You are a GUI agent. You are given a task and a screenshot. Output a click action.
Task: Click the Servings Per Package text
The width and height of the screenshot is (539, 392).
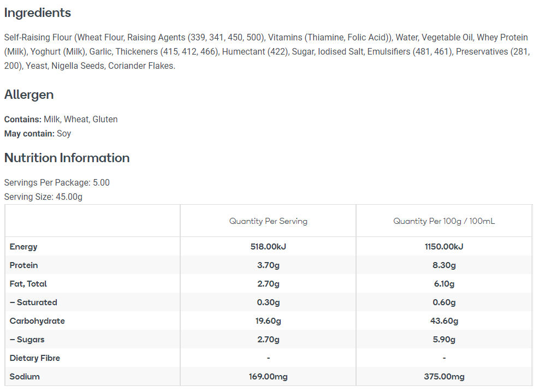click(x=57, y=182)
